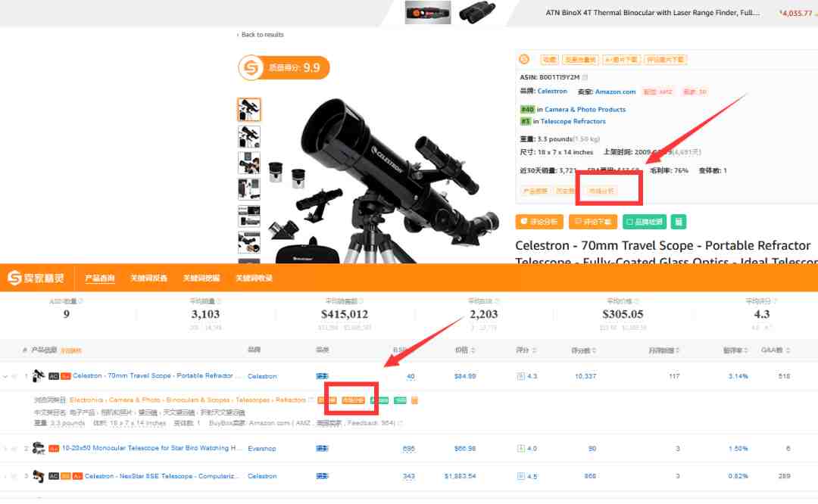Click the Evershop brand in the table

click(x=262, y=448)
